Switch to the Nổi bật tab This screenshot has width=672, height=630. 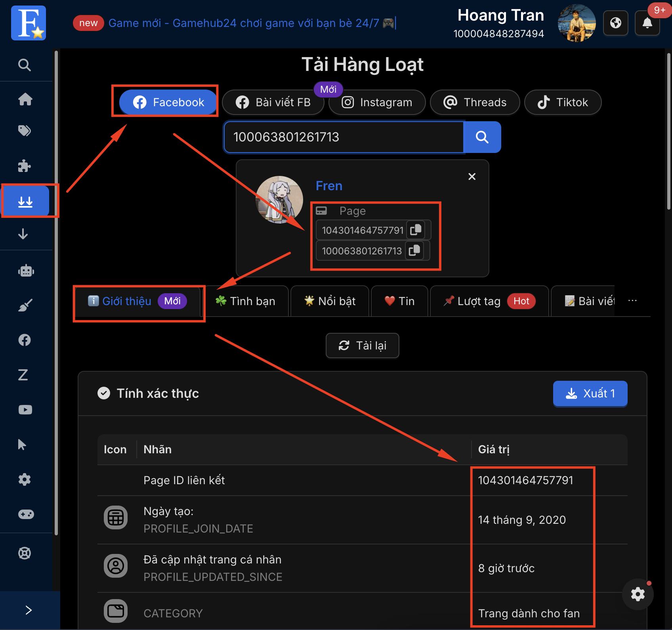pyautogui.click(x=330, y=301)
